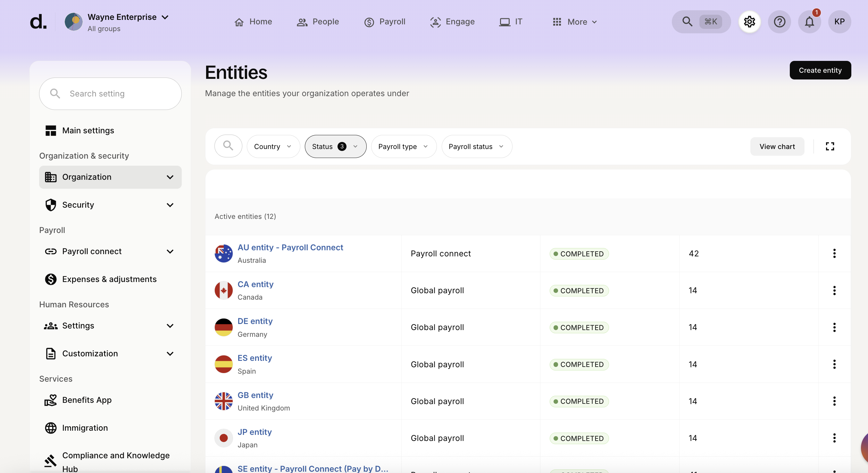
Task: Go to the Payroll tab
Action: (385, 22)
